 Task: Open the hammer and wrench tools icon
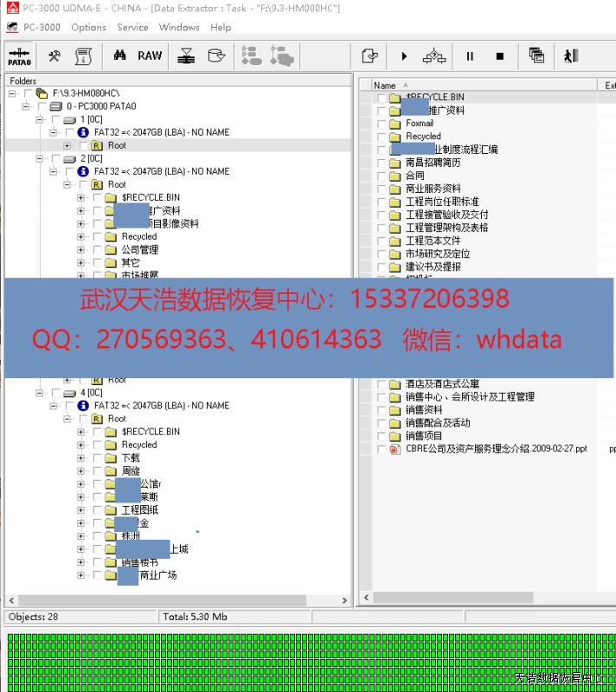[55, 56]
